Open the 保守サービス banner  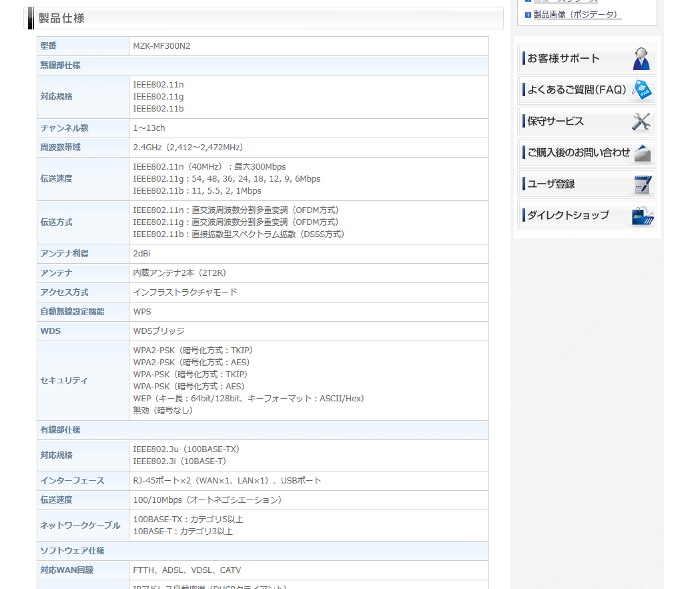coord(587,121)
